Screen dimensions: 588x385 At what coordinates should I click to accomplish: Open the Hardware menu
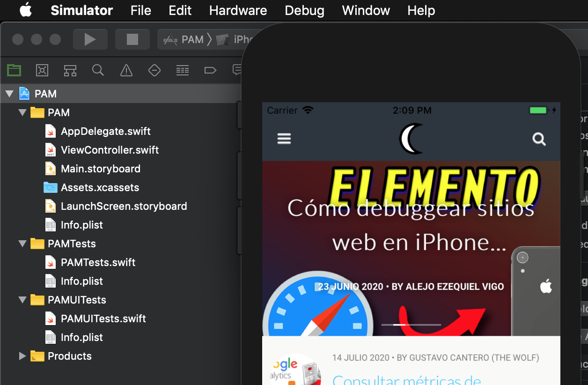pyautogui.click(x=238, y=10)
